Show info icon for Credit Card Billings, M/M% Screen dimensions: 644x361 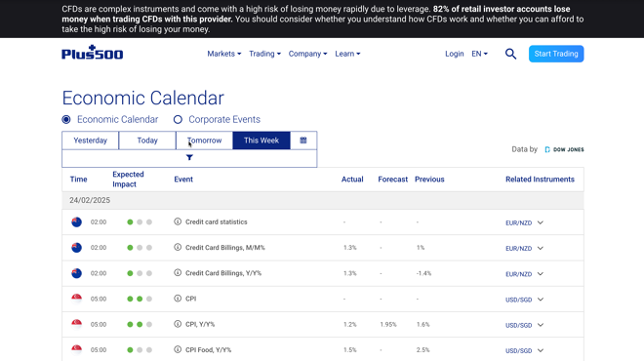pyautogui.click(x=178, y=247)
